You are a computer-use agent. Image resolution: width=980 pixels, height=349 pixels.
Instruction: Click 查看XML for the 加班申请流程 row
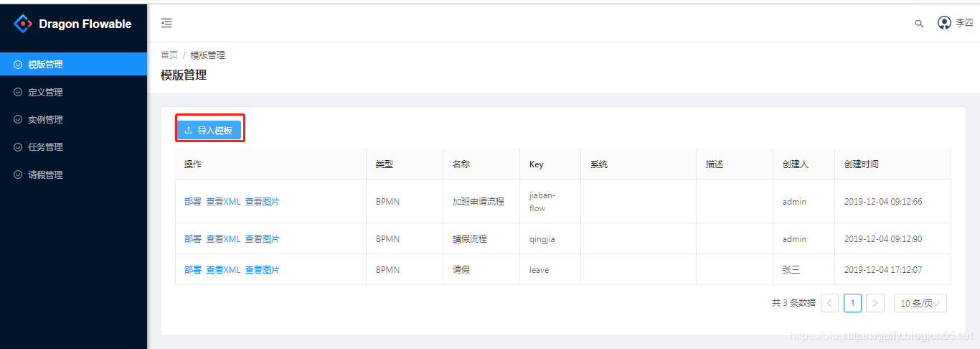(223, 202)
